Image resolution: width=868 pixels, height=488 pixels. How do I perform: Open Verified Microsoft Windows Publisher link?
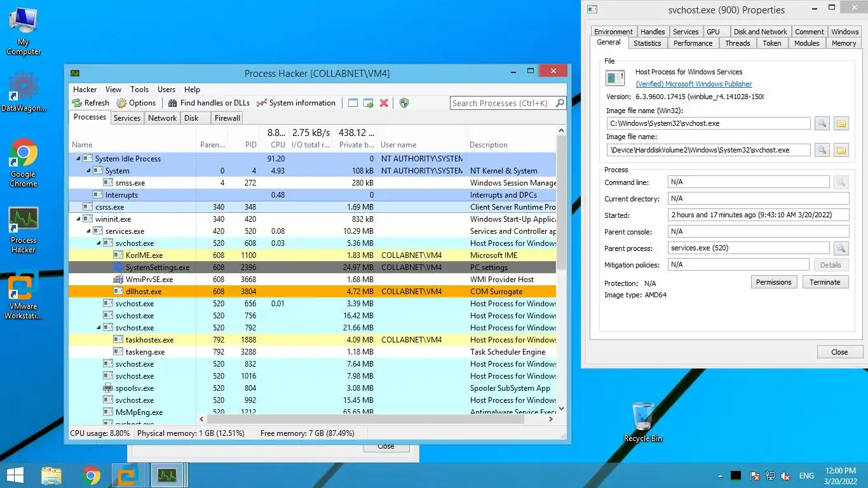[x=693, y=84]
